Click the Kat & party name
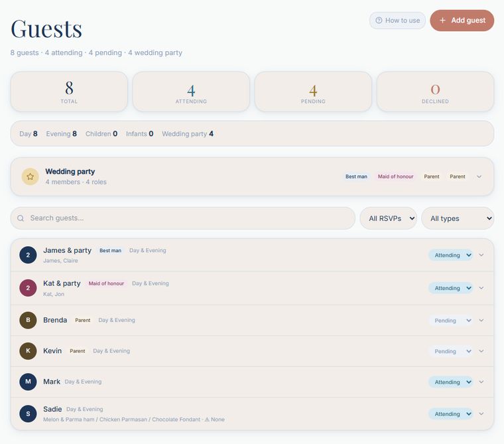This screenshot has height=444, width=504. click(62, 283)
